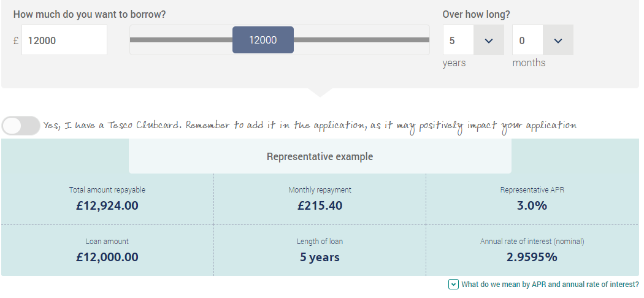
Task: Click the nominal interest rate 2.9595% value
Action: click(532, 258)
